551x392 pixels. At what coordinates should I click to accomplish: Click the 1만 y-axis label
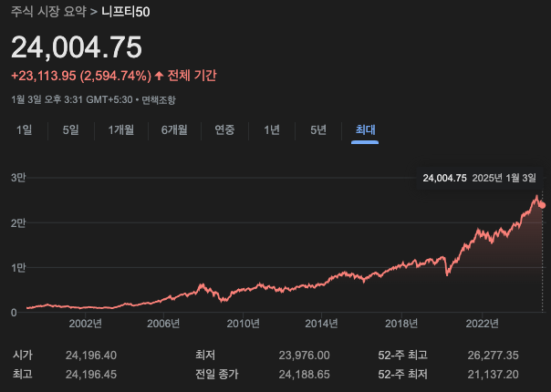(x=18, y=268)
